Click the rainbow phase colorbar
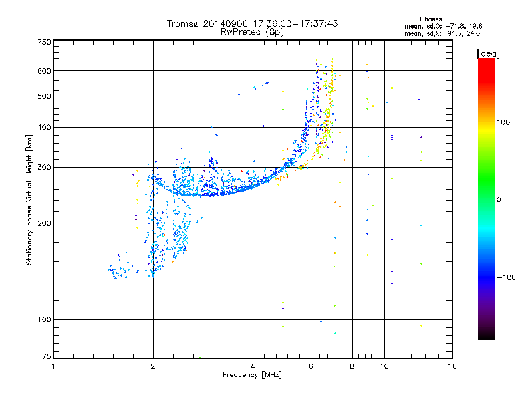 click(487, 199)
